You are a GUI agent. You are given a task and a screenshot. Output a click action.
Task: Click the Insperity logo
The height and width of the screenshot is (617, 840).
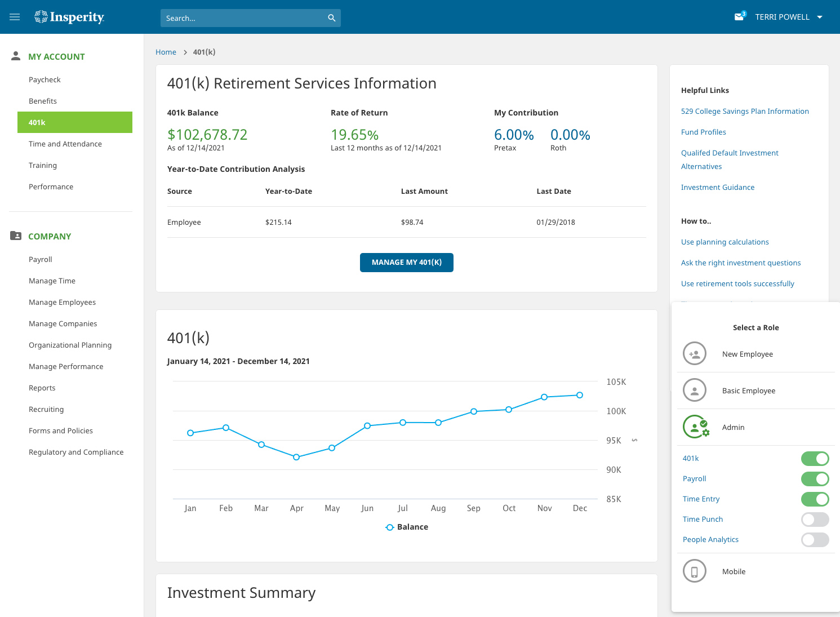pos(69,17)
